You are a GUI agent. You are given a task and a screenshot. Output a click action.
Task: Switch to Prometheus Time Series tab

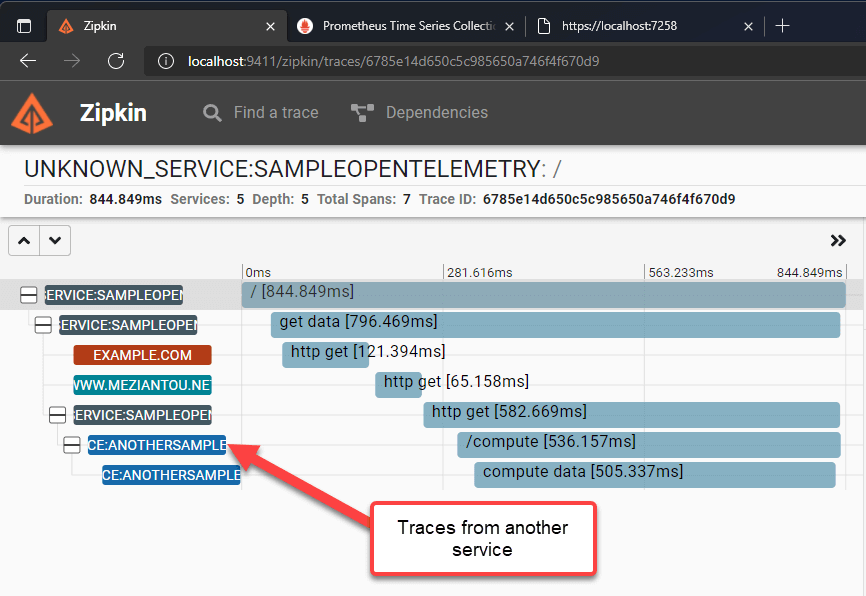[x=406, y=26]
